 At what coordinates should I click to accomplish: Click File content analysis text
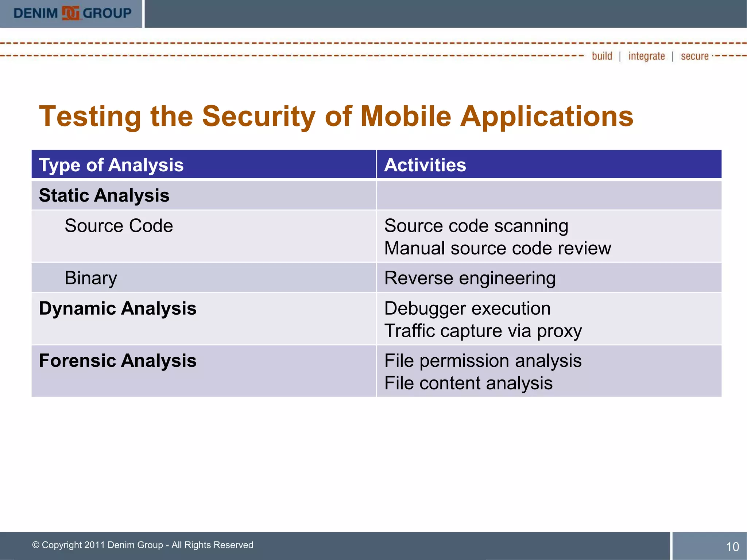[x=468, y=383]
